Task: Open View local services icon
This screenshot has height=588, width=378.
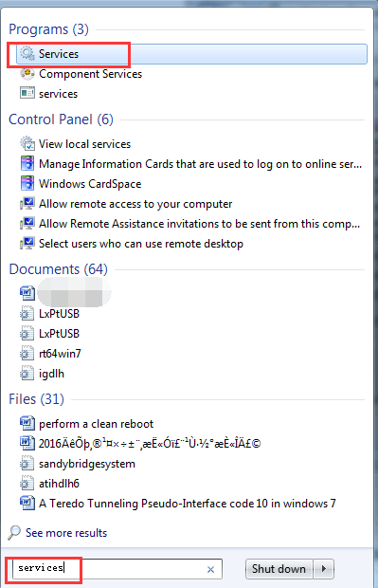Action: click(27, 143)
